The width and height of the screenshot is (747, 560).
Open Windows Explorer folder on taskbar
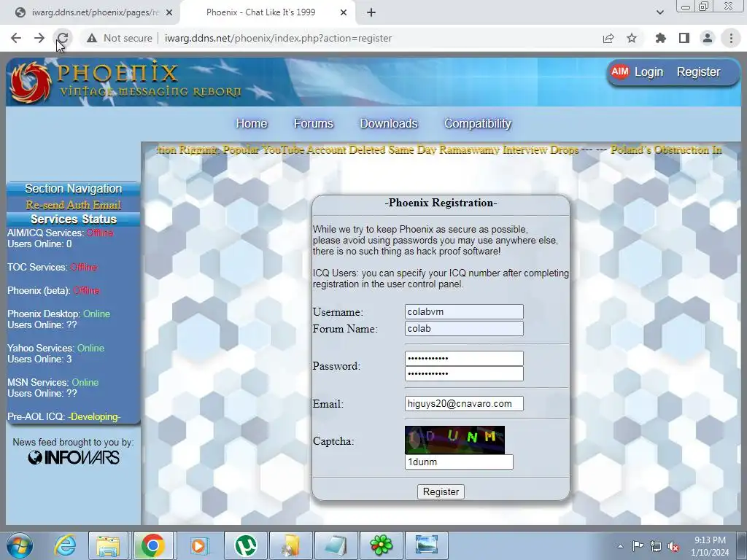[108, 545]
